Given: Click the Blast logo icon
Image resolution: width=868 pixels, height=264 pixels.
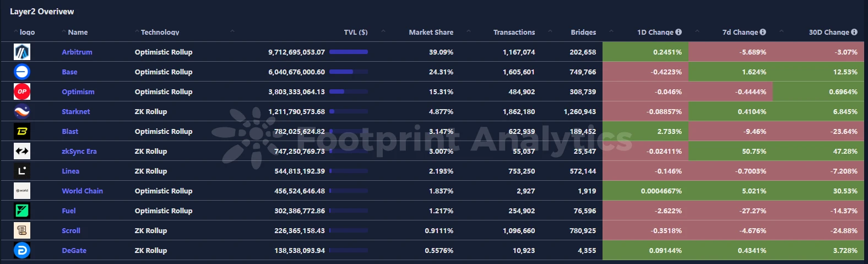Looking at the screenshot, I should (22, 131).
